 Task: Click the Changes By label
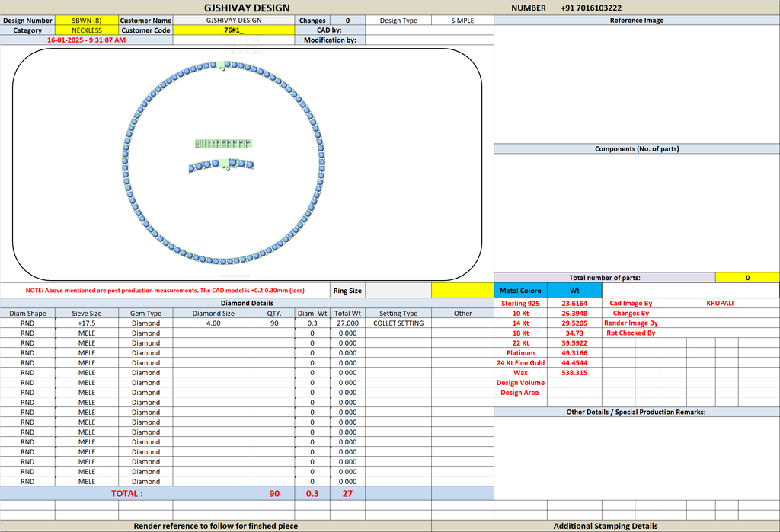coord(631,314)
